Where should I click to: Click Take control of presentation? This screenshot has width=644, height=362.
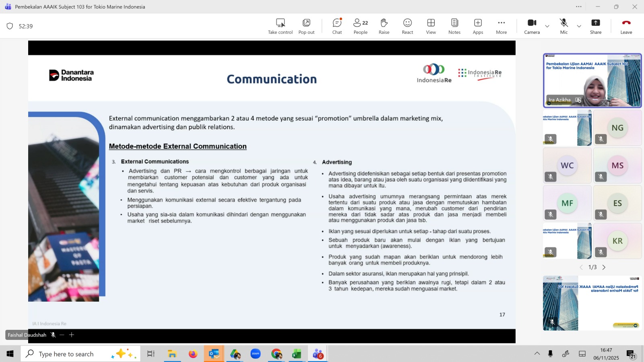280,26
